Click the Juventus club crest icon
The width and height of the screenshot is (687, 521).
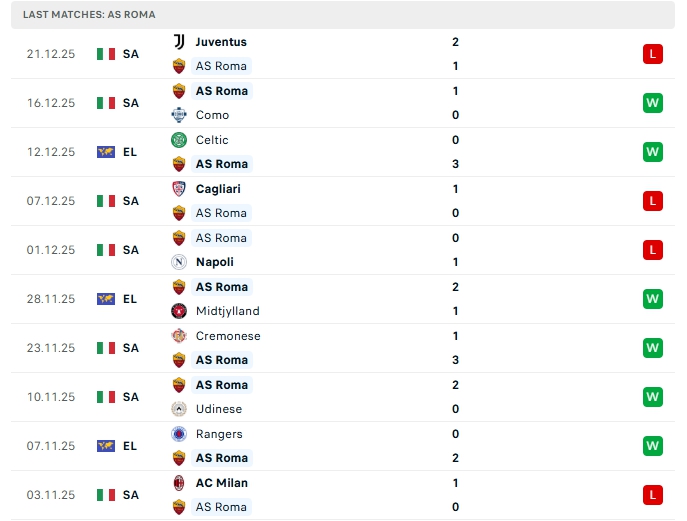179,42
